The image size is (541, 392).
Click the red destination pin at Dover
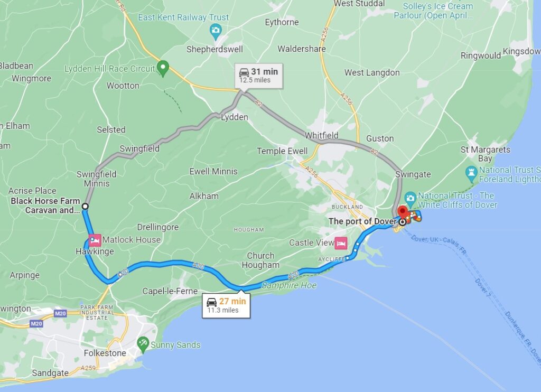(x=402, y=212)
